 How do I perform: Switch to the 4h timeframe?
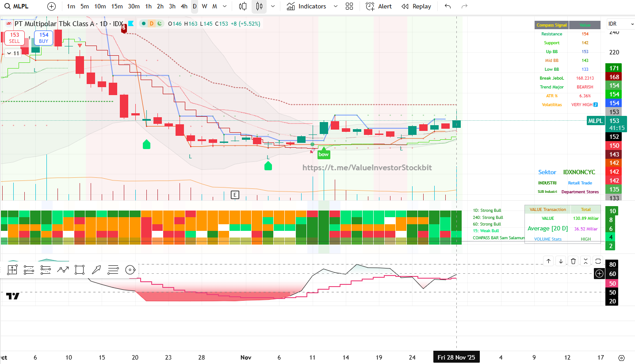point(184,6)
